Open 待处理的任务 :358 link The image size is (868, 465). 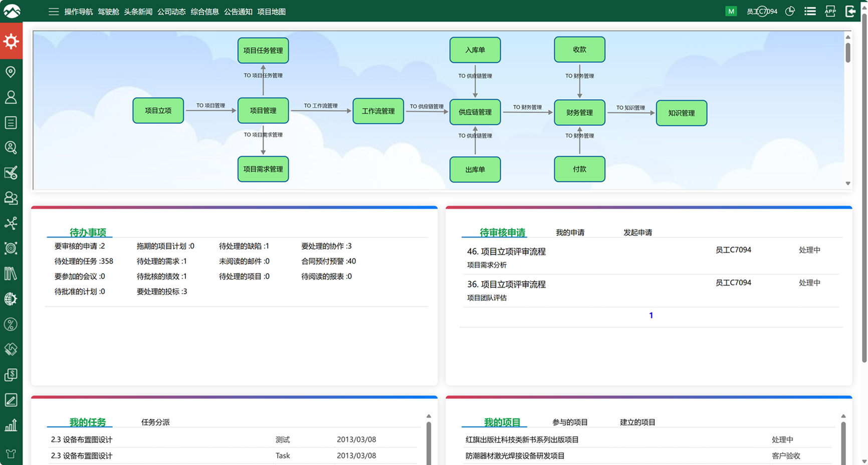pos(84,261)
